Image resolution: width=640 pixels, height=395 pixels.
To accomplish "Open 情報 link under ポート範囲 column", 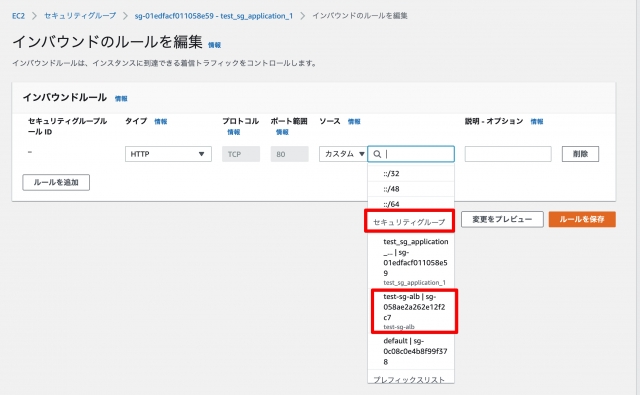I will pos(282,132).
